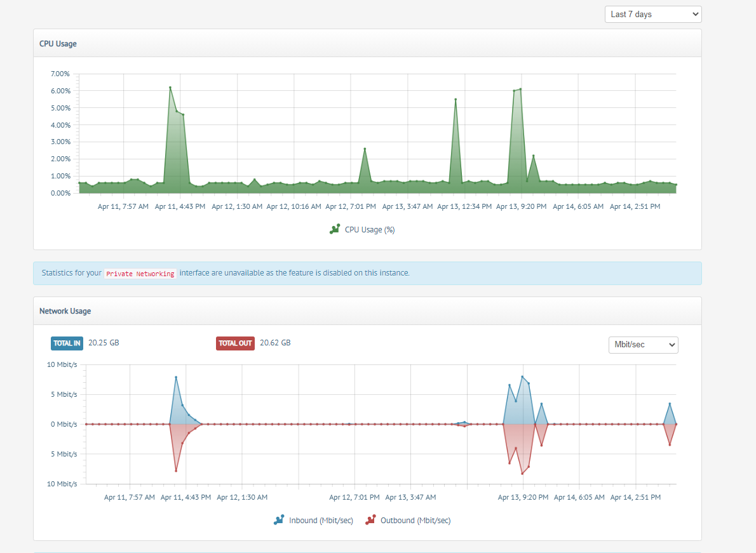Click the Network Usage panel header
This screenshot has width=756, height=553.
click(367, 311)
